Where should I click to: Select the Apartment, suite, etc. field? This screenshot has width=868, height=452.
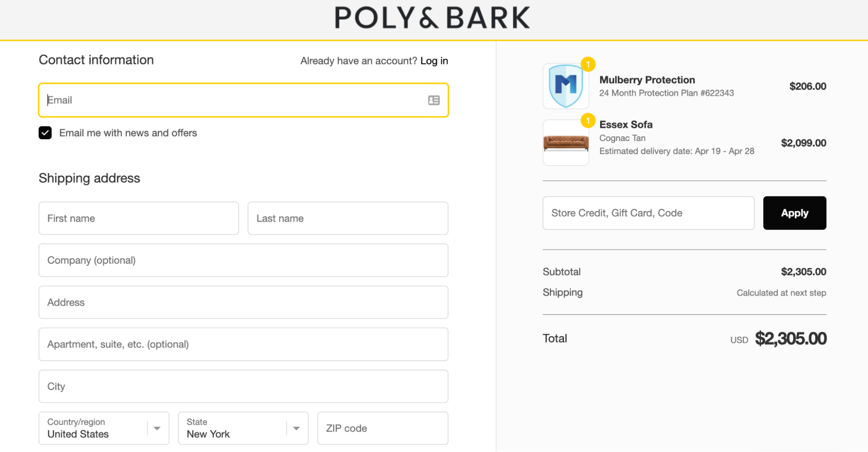pyautogui.click(x=243, y=344)
